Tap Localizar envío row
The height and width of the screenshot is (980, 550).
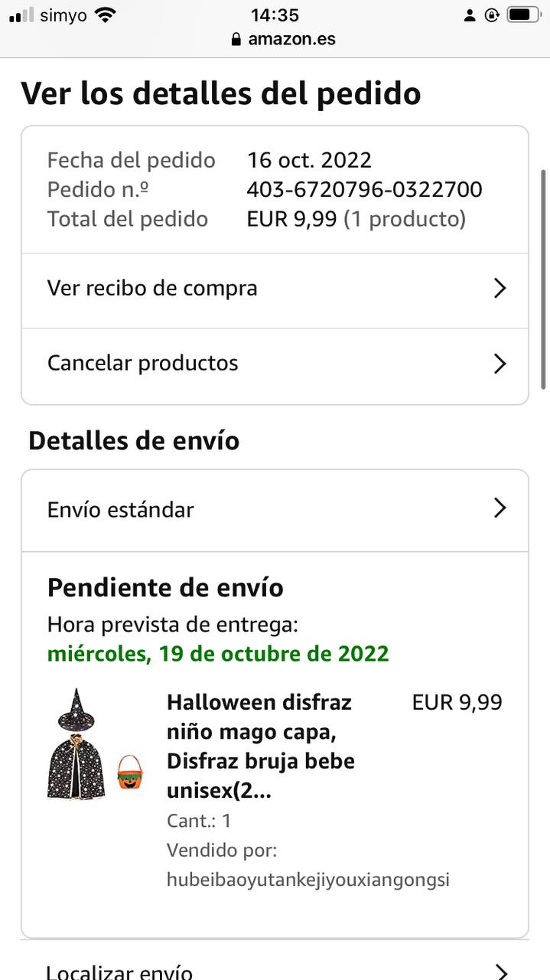click(x=119, y=972)
